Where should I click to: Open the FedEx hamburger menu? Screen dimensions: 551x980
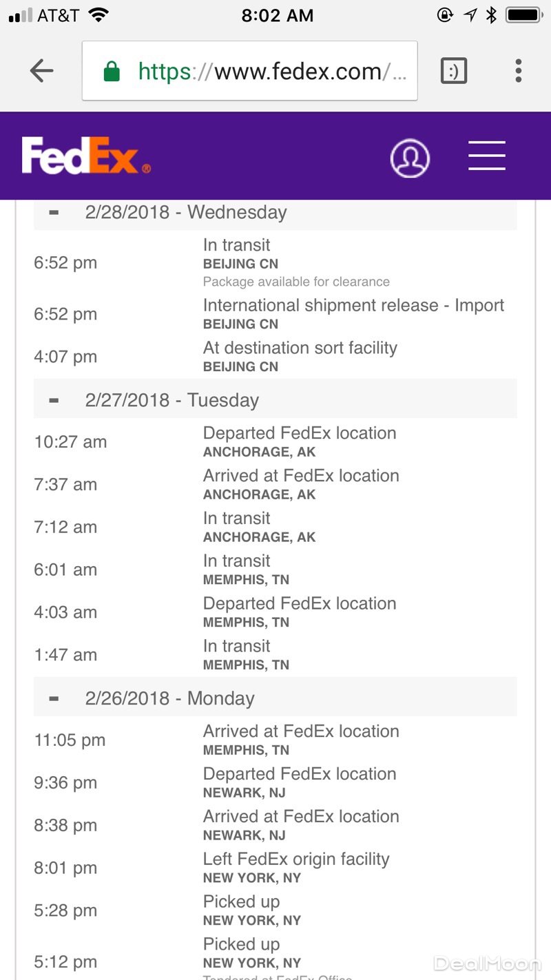click(487, 156)
